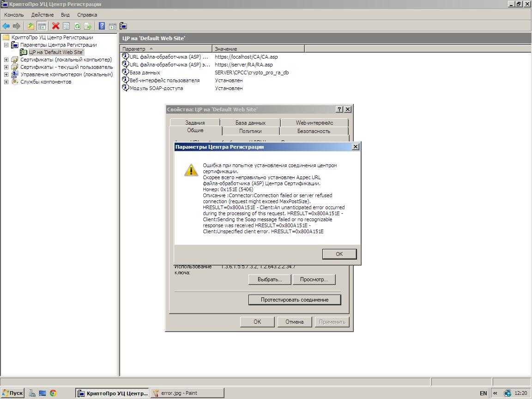The image size is (532, 399).
Task: Click КриптоПро УЦ Центр taskbar button
Action: (112, 393)
